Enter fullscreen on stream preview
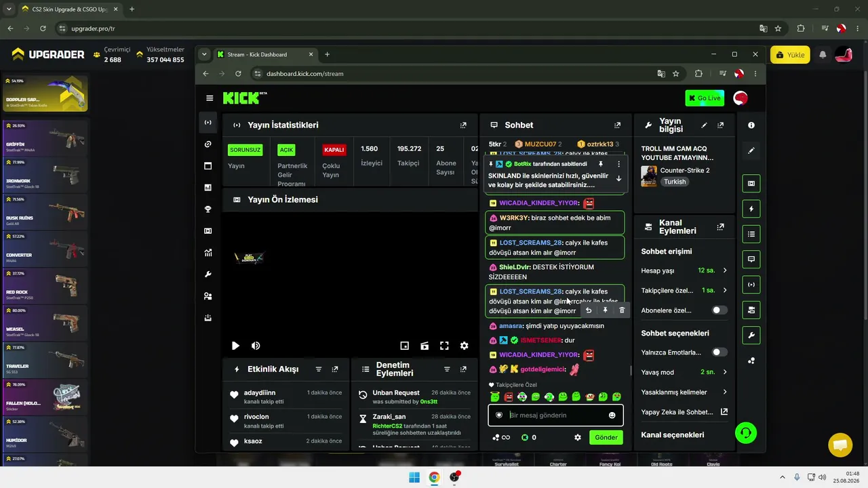This screenshot has height=488, width=868. pyautogui.click(x=444, y=346)
